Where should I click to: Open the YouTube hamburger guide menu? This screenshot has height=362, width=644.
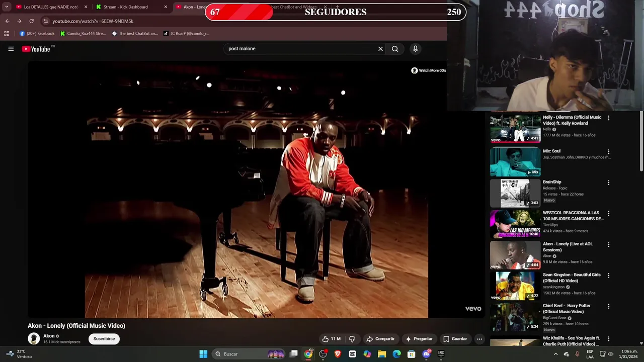click(x=11, y=49)
